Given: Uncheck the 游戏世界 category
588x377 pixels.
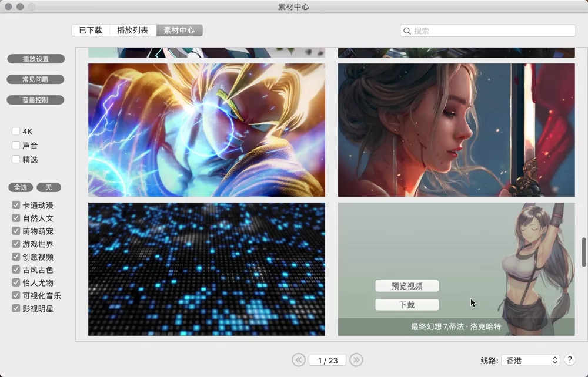Looking at the screenshot, I should (16, 244).
